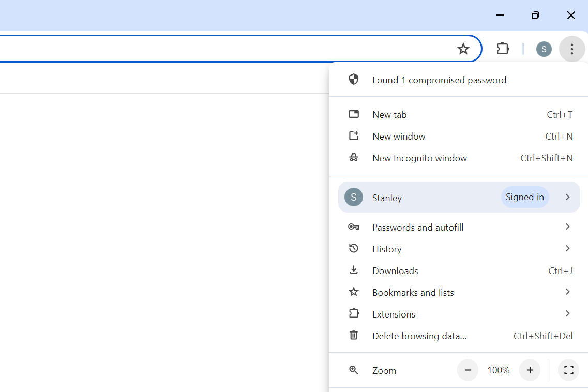Expand Passwords and autofill submenu
The width and height of the screenshot is (588, 392).
(567, 227)
